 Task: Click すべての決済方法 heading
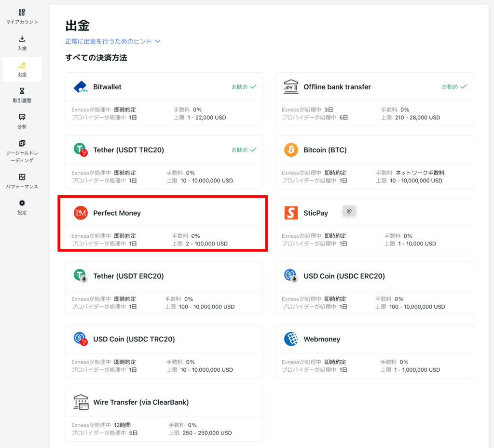[x=96, y=57]
